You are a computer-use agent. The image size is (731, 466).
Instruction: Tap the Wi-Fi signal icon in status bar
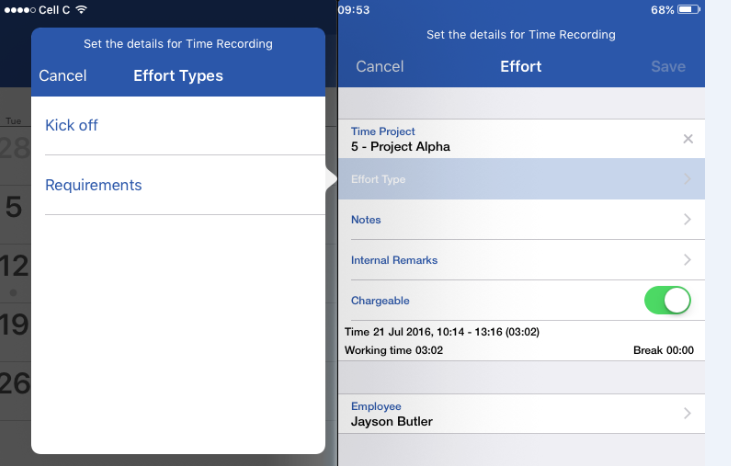pyautogui.click(x=80, y=9)
